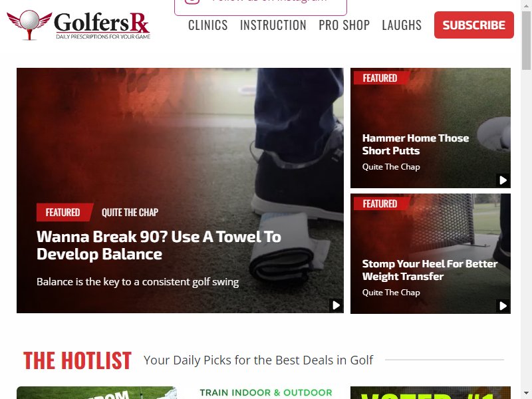
Task: Click The Hotlist section heading
Action: (x=77, y=360)
